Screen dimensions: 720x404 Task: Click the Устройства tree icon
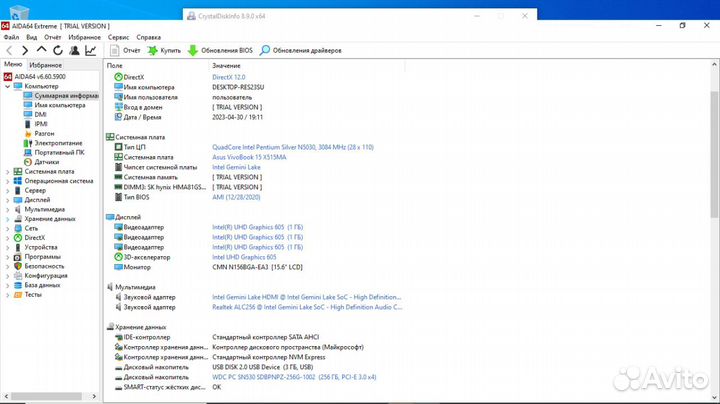tap(18, 247)
